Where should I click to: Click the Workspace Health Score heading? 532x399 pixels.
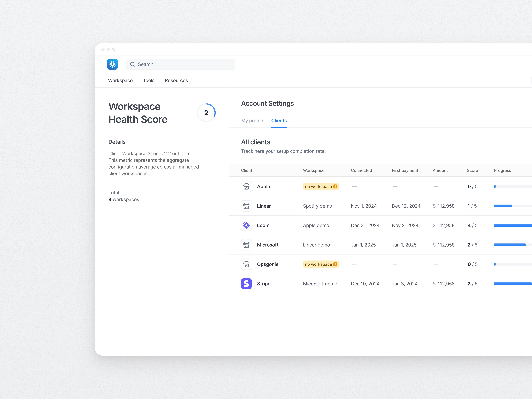pos(138,113)
